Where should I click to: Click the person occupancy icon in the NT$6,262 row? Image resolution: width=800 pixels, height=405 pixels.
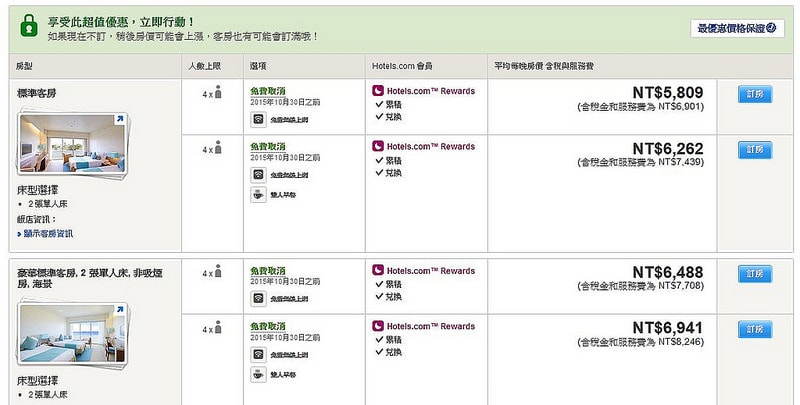pos(218,149)
